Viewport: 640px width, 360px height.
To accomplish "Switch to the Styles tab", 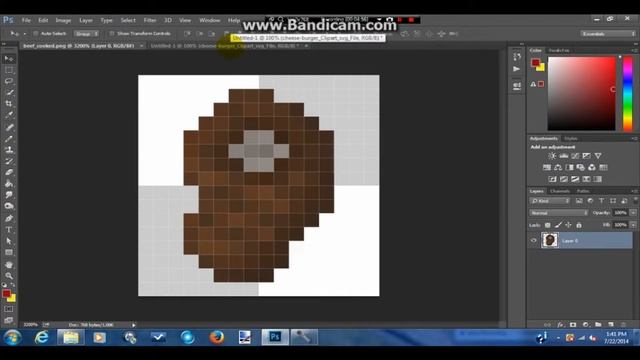I will pyautogui.click(x=571, y=139).
